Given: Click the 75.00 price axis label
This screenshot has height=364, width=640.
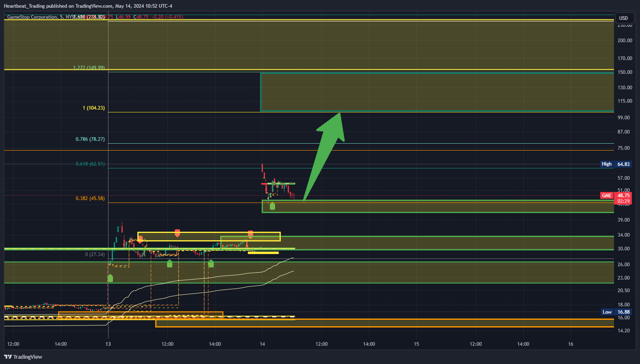Looking at the screenshot, I should pyautogui.click(x=624, y=148).
